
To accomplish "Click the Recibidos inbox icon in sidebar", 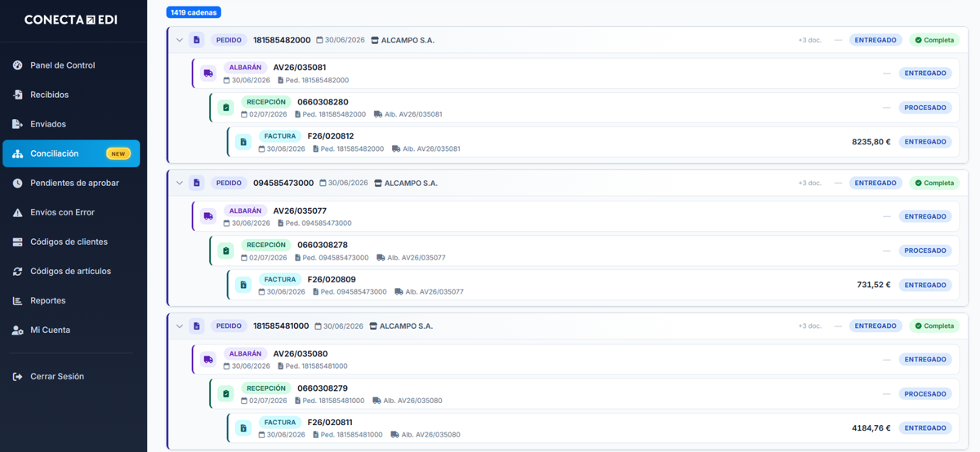I will pos(17,95).
